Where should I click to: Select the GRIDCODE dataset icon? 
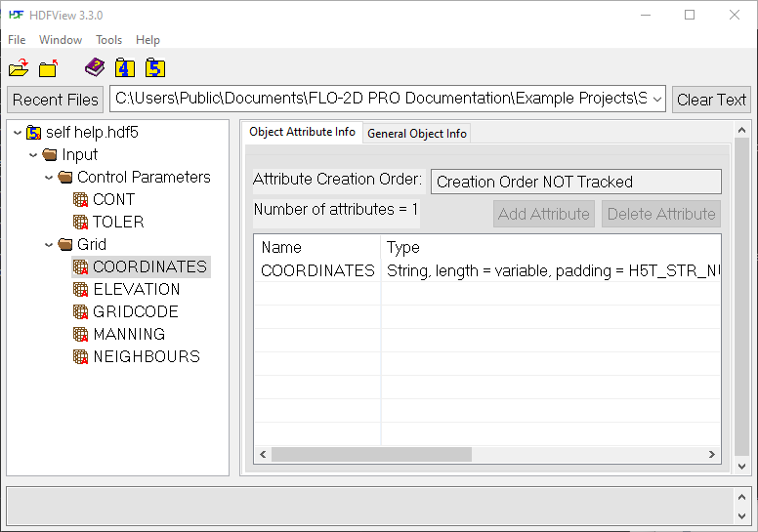81,312
